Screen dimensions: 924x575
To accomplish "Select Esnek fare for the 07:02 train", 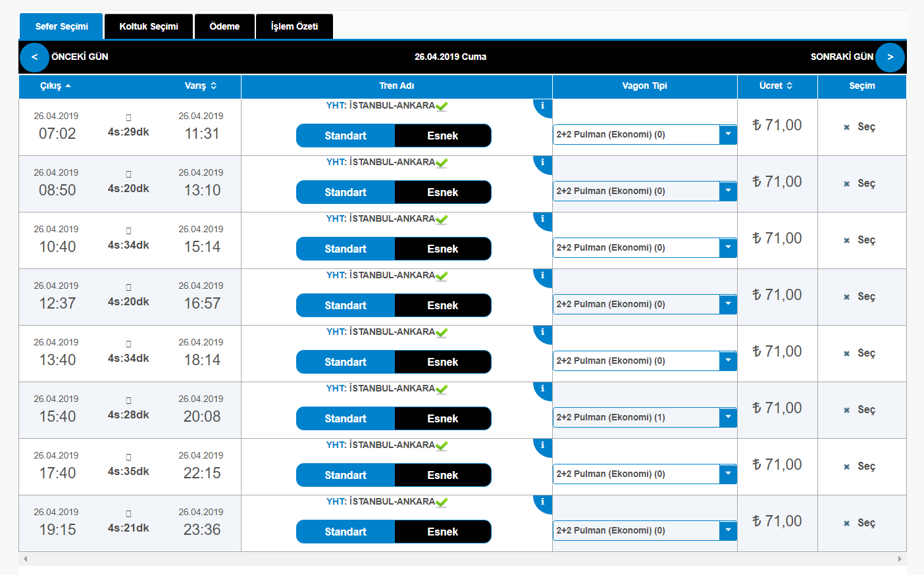I will click(442, 136).
